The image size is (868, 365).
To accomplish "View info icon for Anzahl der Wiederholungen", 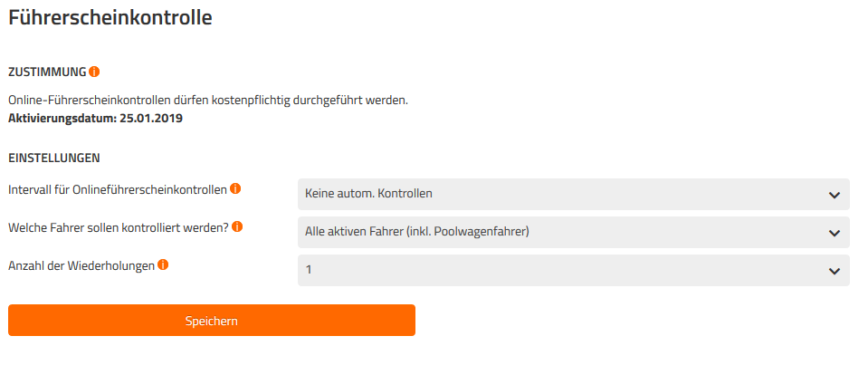I will click(163, 264).
